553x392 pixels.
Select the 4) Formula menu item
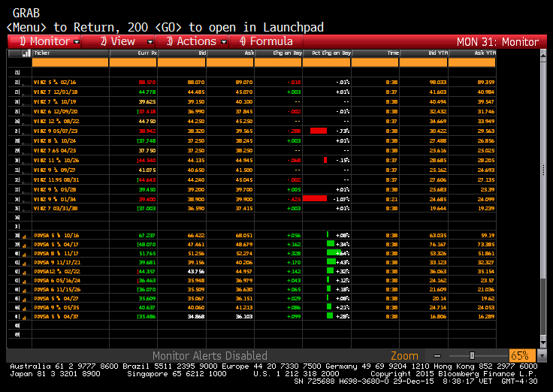tap(266, 41)
